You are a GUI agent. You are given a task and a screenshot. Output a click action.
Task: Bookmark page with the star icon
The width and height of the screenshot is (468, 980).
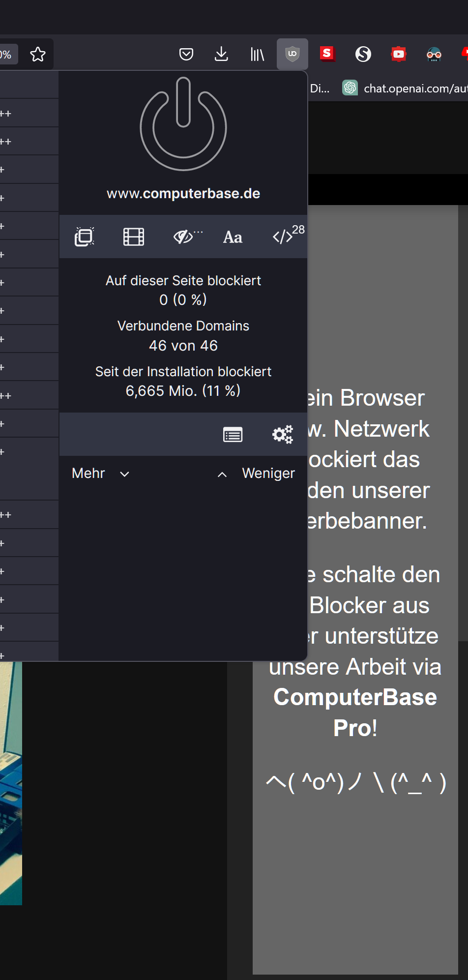[38, 54]
